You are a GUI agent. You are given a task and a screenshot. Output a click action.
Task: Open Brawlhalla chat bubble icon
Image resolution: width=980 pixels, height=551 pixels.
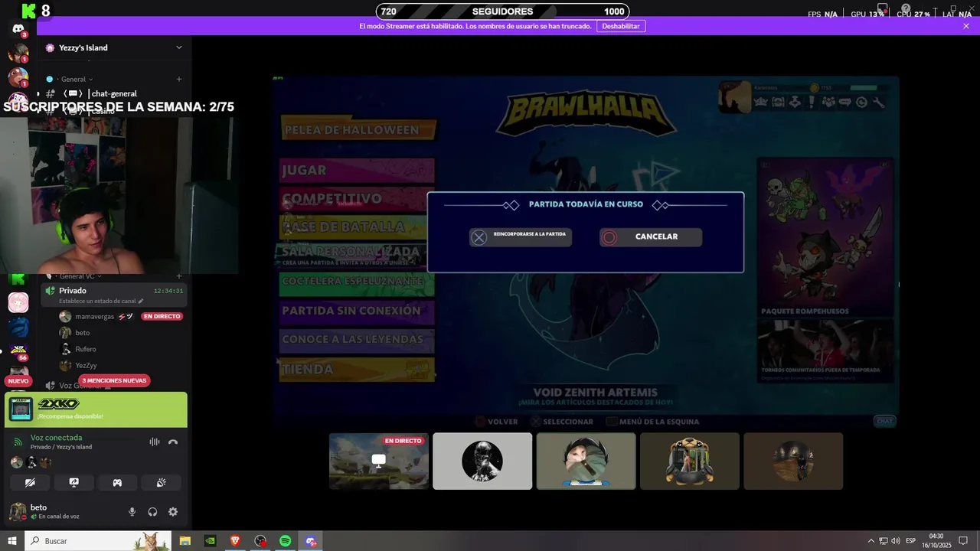tap(845, 103)
